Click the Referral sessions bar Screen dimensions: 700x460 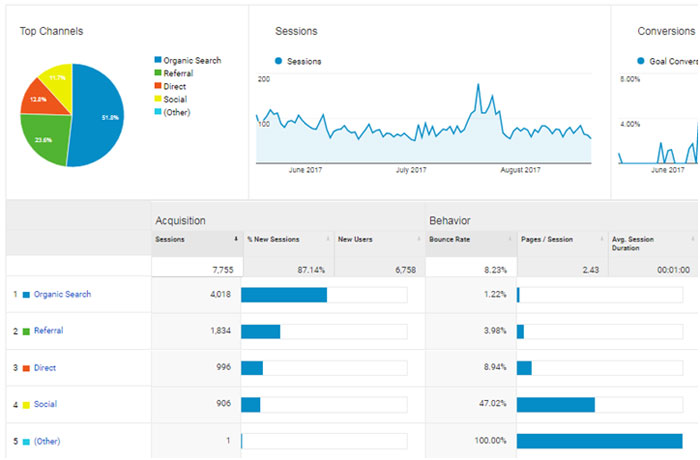click(261, 331)
